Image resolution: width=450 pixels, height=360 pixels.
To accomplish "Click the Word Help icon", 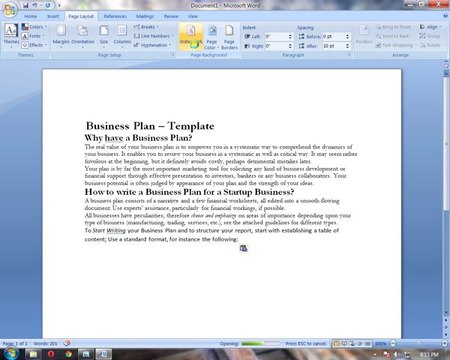I will click(x=445, y=16).
